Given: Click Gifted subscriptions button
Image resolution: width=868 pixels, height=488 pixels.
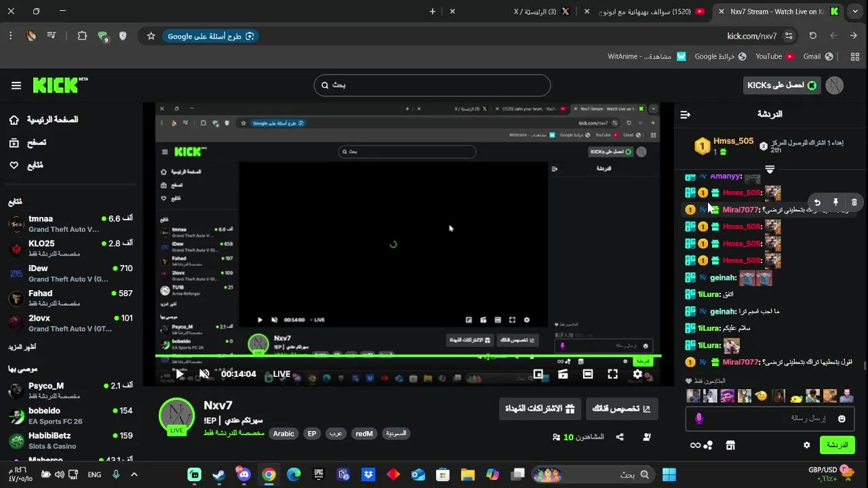Looking at the screenshot, I should pos(540,409).
